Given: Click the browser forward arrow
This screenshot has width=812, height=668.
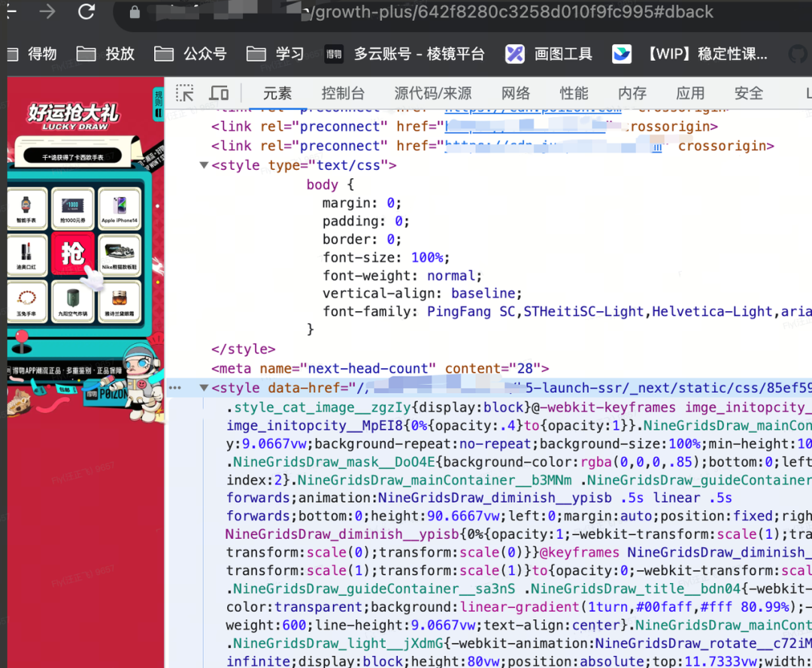Looking at the screenshot, I should click(47, 11).
